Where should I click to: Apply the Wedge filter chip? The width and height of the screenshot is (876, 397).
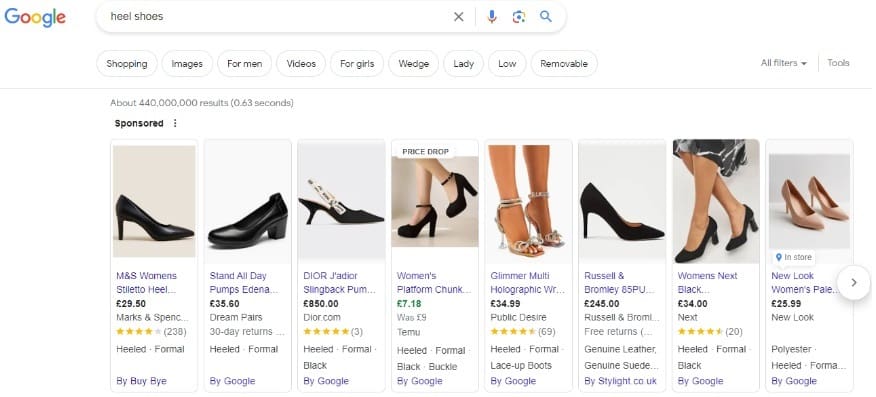(414, 64)
